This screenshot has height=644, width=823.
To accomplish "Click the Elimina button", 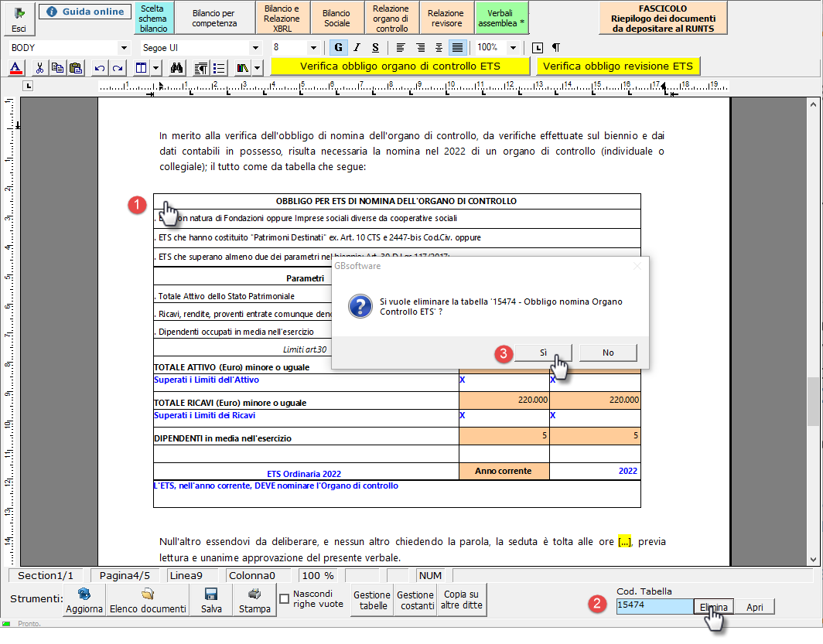I will click(713, 607).
